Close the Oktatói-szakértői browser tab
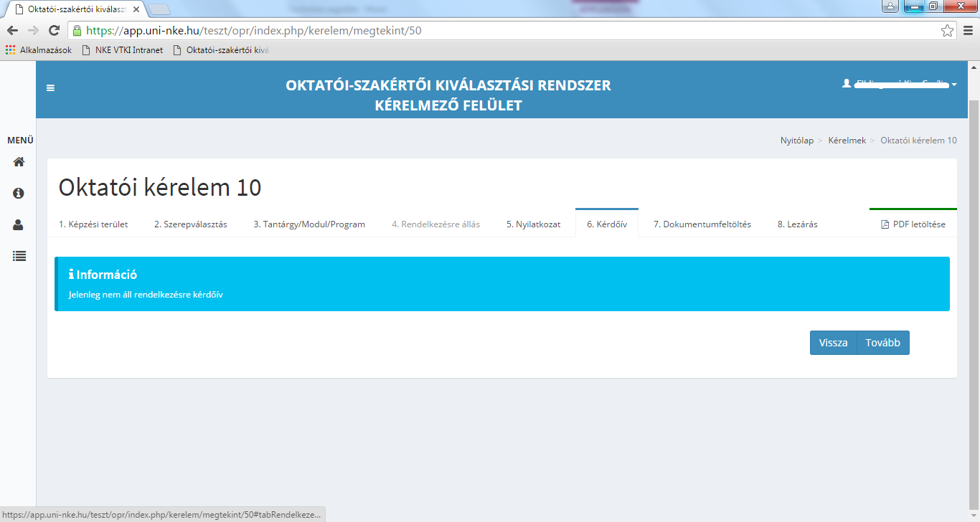 [x=136, y=9]
